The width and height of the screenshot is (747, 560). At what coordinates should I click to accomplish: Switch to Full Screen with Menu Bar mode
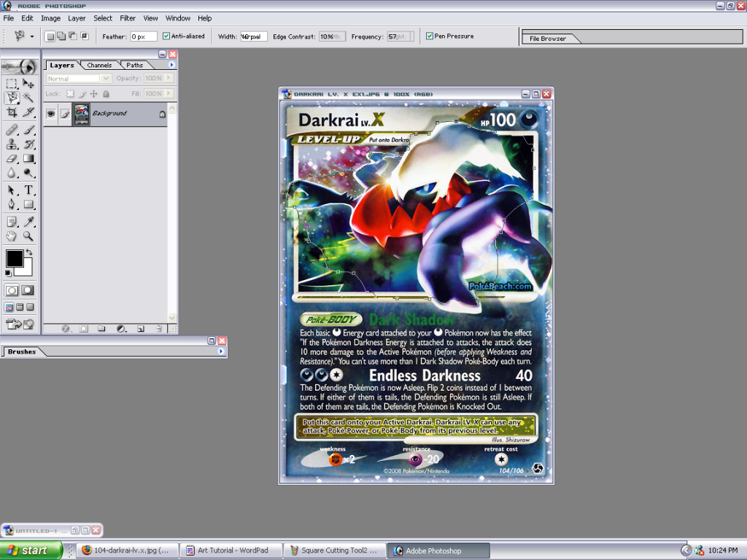coord(20,307)
